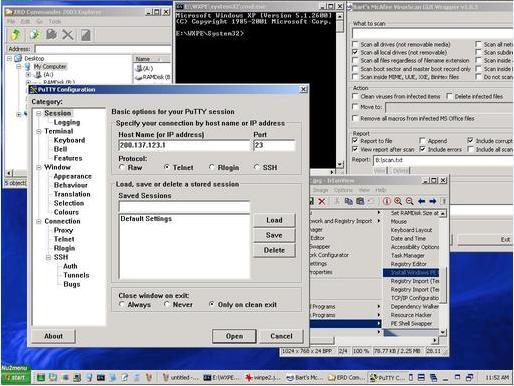Click the paste icon in IrfanView toolbar
The image size is (514, 386).
tap(360, 201)
